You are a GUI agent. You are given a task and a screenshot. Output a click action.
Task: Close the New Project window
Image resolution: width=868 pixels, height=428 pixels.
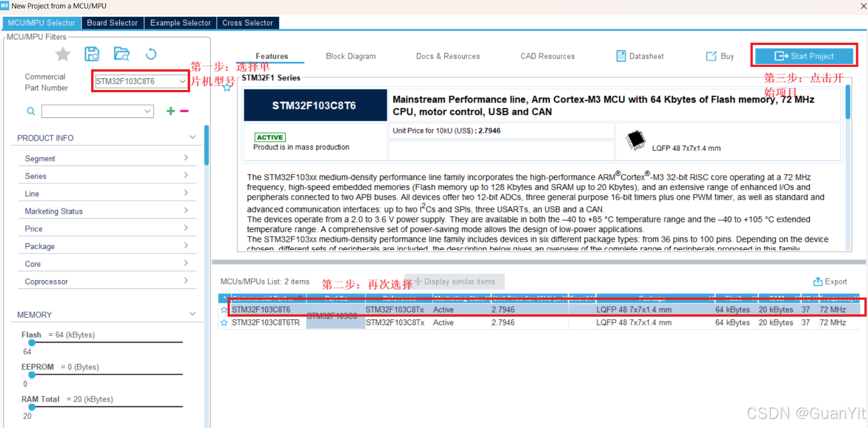(863, 6)
